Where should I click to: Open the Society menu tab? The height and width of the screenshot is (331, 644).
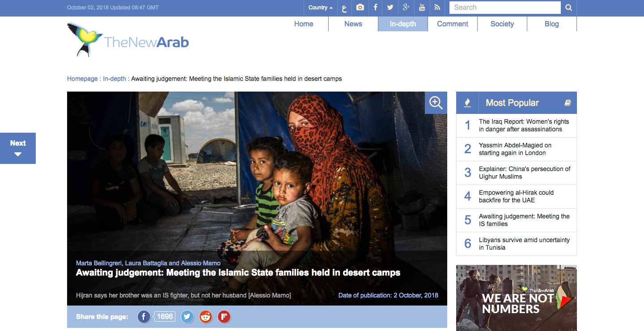coord(502,24)
